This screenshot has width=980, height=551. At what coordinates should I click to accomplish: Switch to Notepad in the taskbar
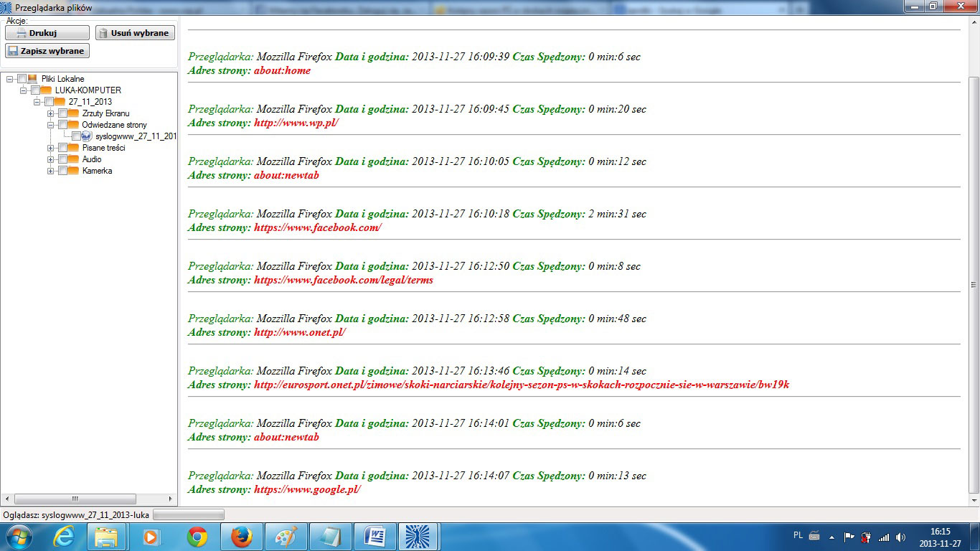(x=330, y=537)
